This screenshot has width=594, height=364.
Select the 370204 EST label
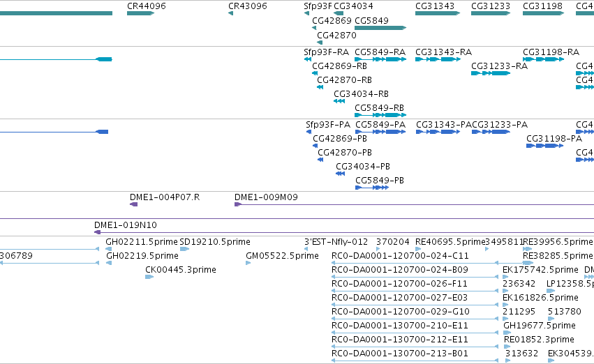point(392,242)
